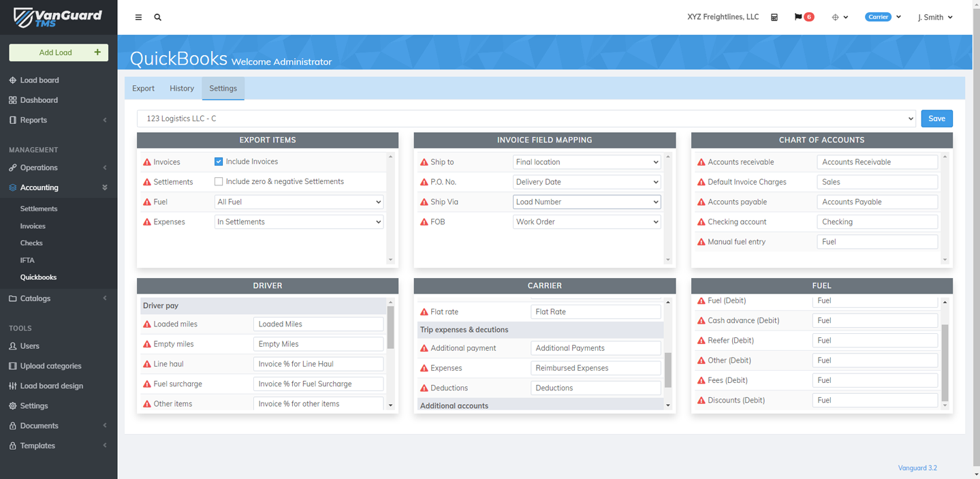Switch to the Export tab
The height and width of the screenshot is (479, 980).
point(143,89)
